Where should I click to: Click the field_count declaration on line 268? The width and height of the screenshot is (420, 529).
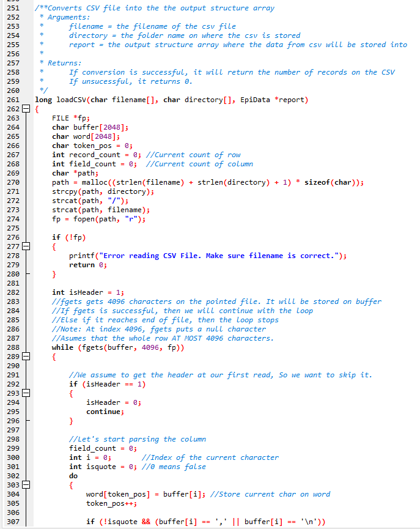coord(95,164)
